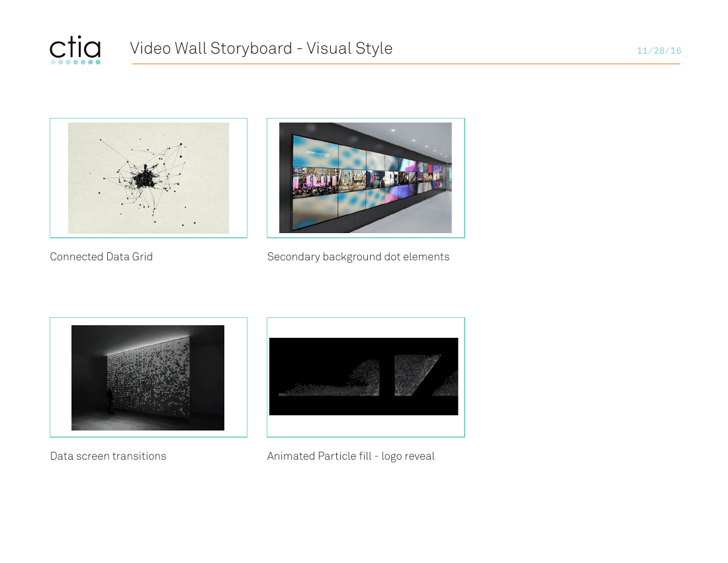The width and height of the screenshot is (728, 563).
Task: Select the title 'Video Wall Storyboard - Visual Style'
Action: [x=261, y=48]
